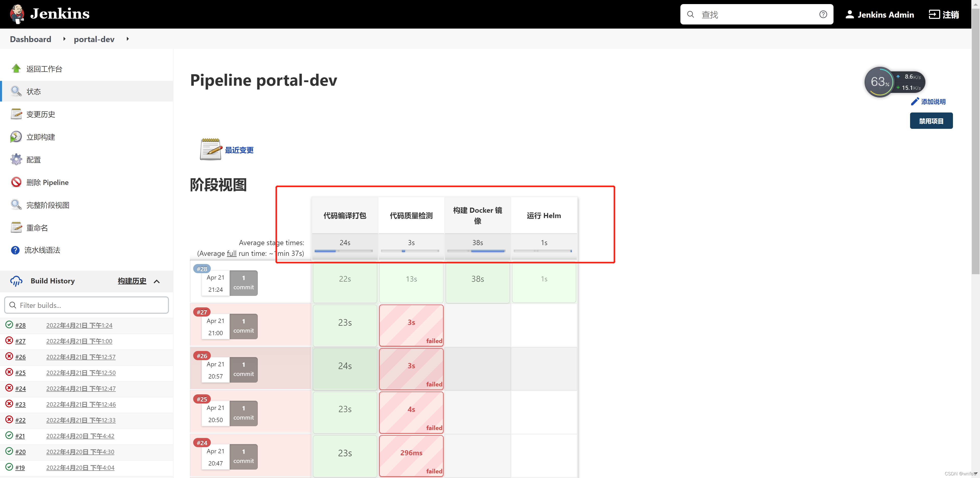Expand the portal-dev breadcrumb arrow
The width and height of the screenshot is (980, 478).
coord(127,39)
